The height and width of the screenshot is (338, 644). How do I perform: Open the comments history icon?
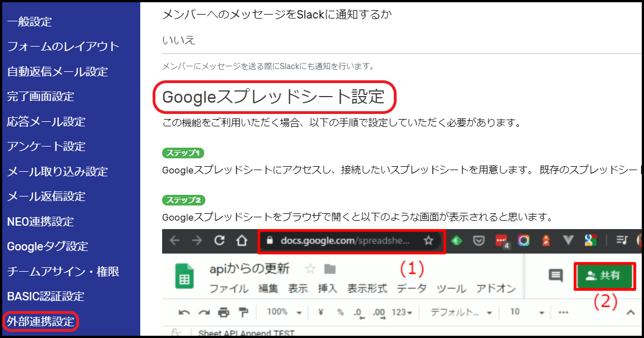tap(556, 276)
